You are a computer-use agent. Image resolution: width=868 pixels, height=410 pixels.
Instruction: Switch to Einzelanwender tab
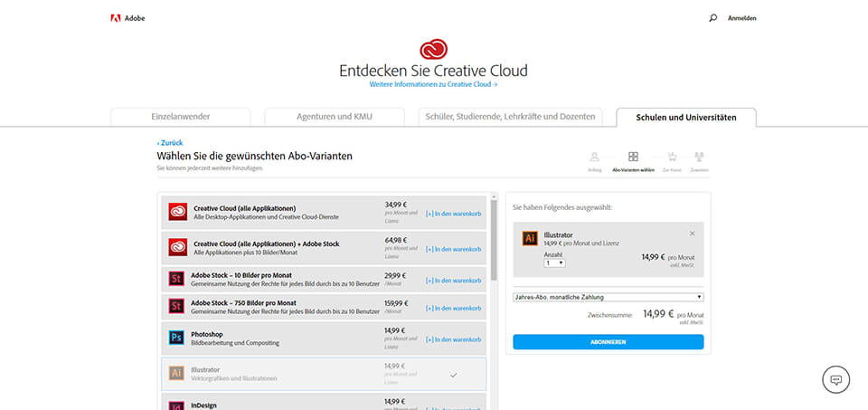[x=181, y=117]
